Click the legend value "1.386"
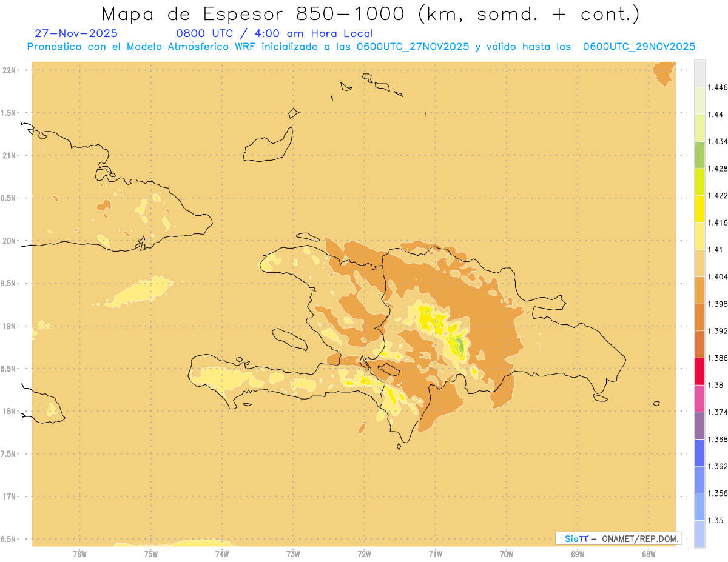Image resolution: width=728 pixels, height=562 pixels. coord(718,358)
